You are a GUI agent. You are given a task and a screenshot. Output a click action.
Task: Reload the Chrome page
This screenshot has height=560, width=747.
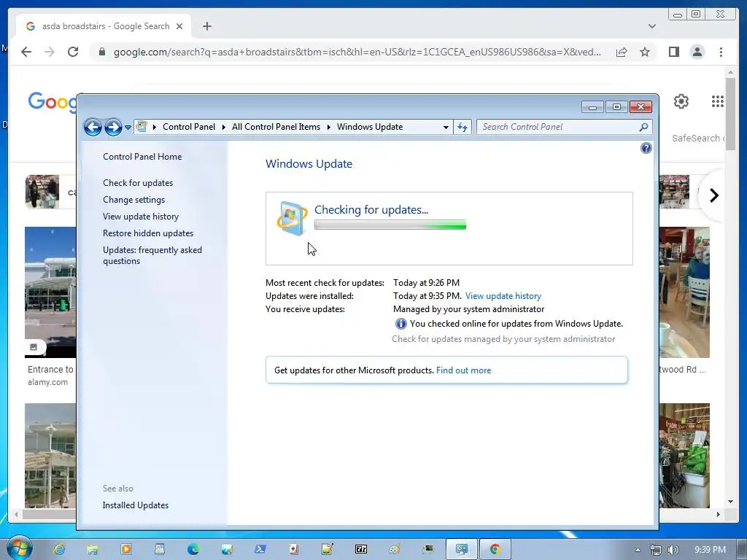(73, 52)
